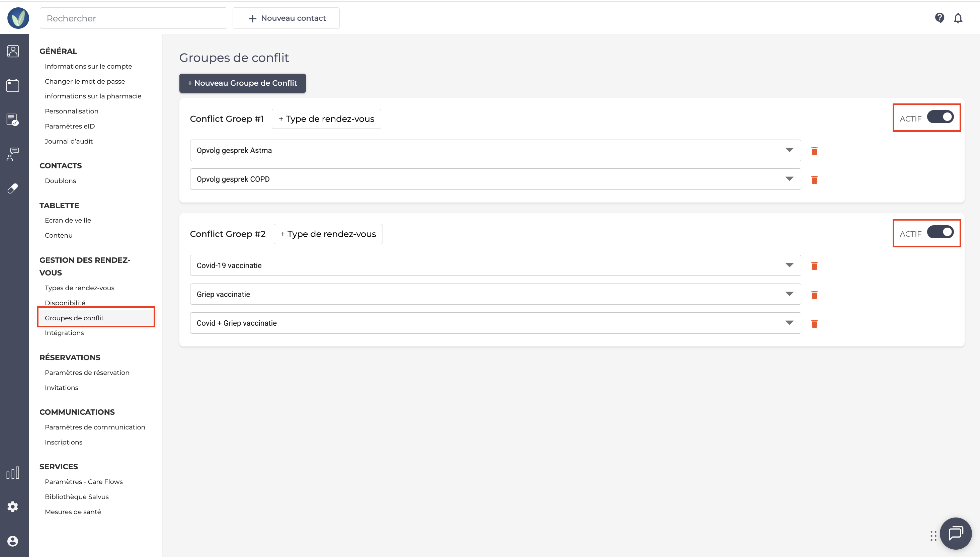This screenshot has height=557, width=980.
Task: Open the Covid + Griep vaccinatie dropdown
Action: tap(789, 323)
